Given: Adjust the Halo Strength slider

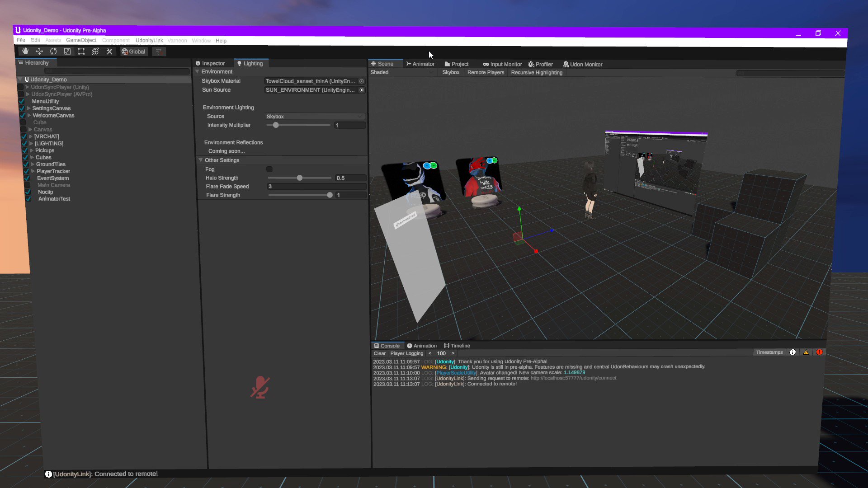Looking at the screenshot, I should [299, 178].
